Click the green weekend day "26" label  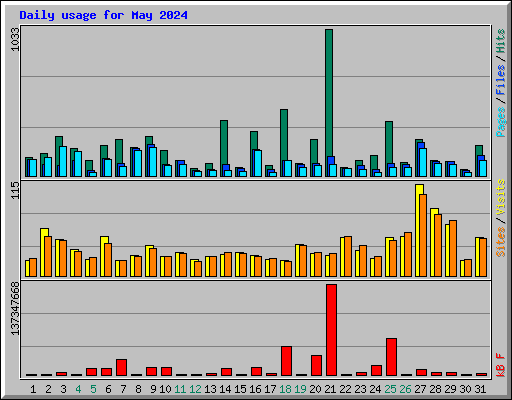pos(405,389)
